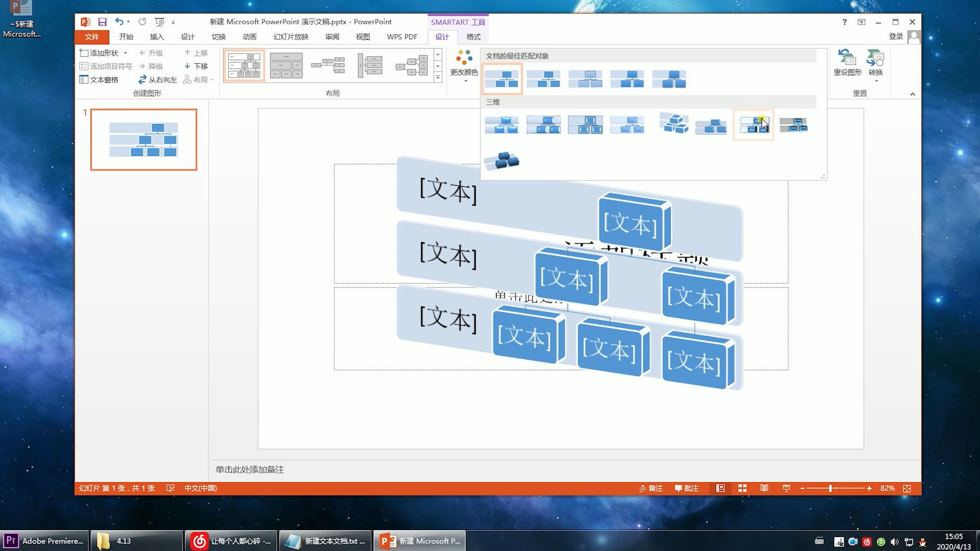Select the highlighted first hierarchy layout thumbnail
980x551 pixels.
[244, 65]
